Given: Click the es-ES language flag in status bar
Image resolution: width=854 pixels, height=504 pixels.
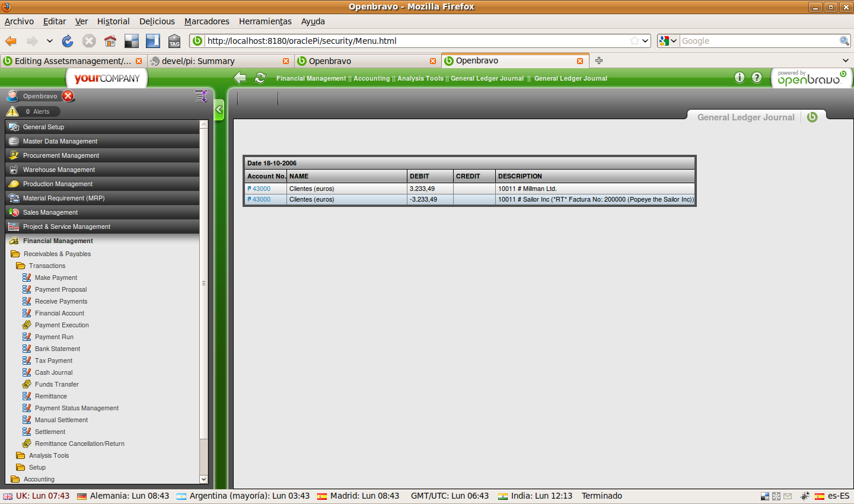Looking at the screenshot, I should 820,496.
